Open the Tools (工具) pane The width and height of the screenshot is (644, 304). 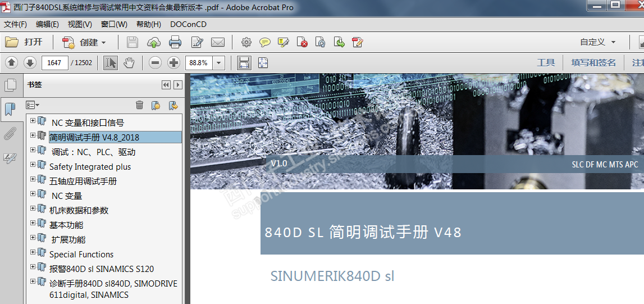(x=546, y=63)
